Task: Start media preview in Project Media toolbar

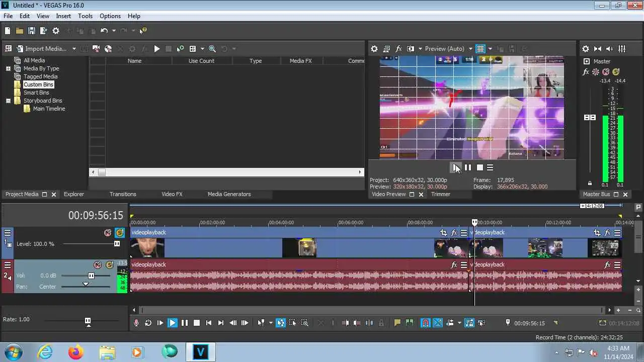Action: (157, 49)
